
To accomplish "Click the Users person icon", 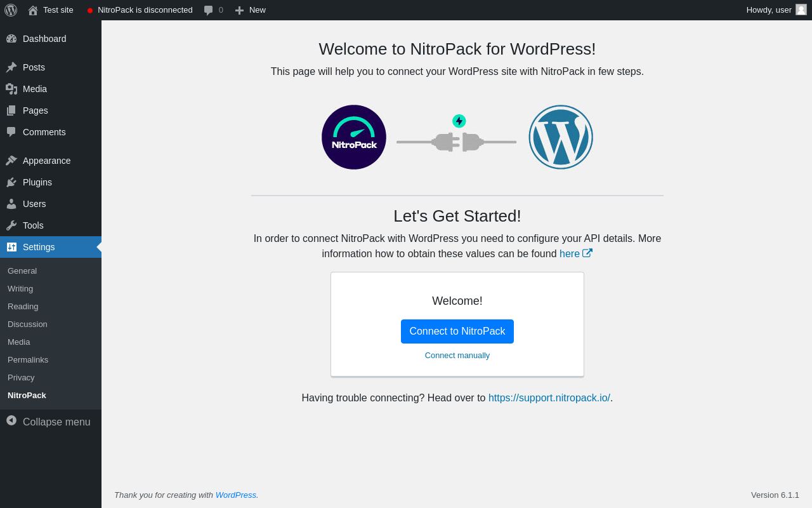I will (11, 204).
